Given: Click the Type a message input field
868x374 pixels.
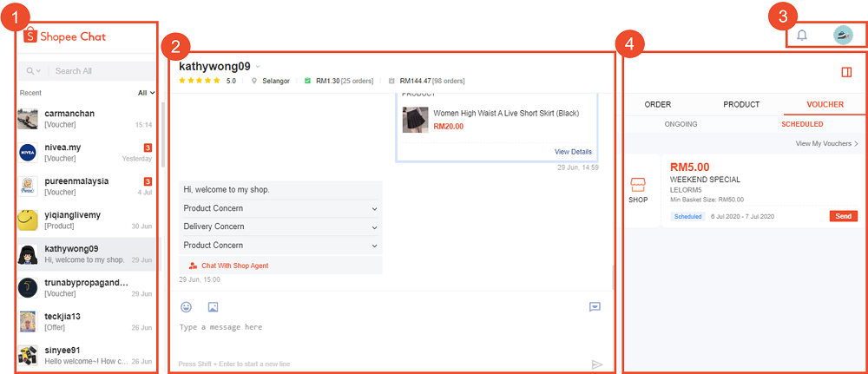Looking at the screenshot, I should tap(382, 327).
